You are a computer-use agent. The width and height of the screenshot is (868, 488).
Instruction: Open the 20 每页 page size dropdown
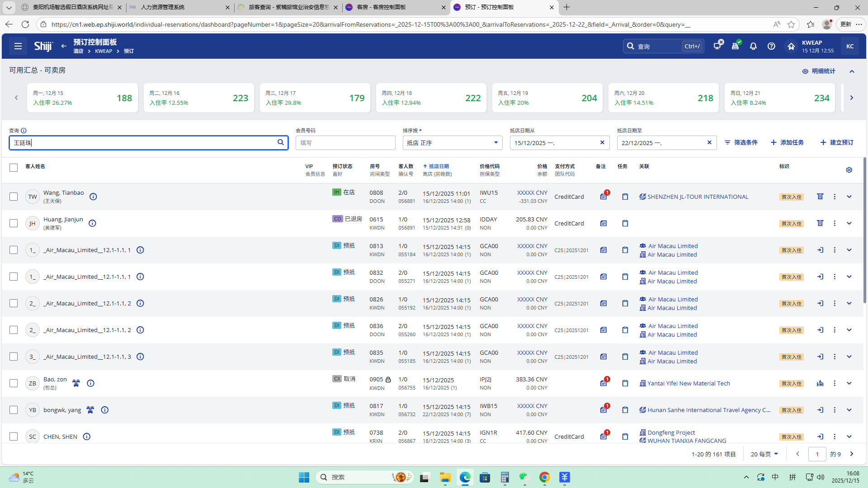coord(764,454)
